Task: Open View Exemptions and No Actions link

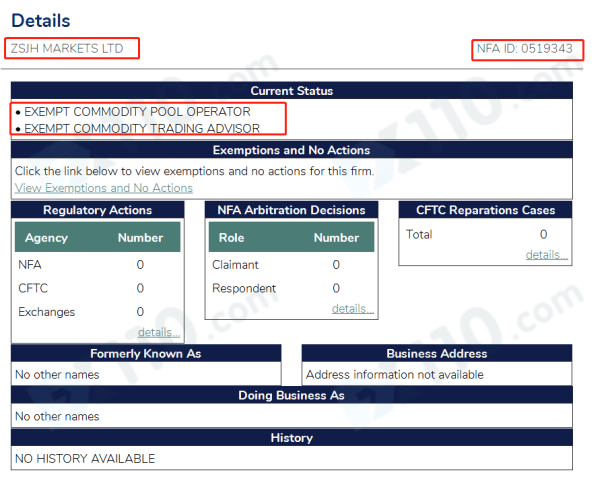Action: pyautogui.click(x=104, y=188)
